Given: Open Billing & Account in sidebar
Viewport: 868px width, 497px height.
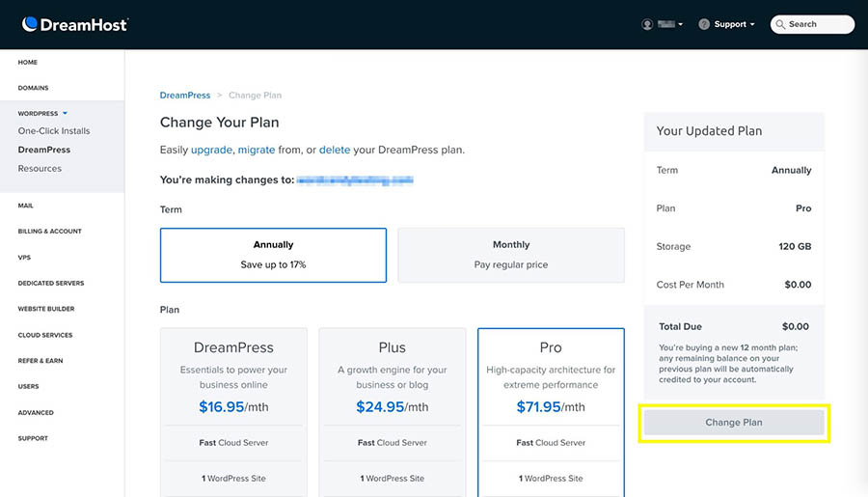Looking at the screenshot, I should pos(50,231).
